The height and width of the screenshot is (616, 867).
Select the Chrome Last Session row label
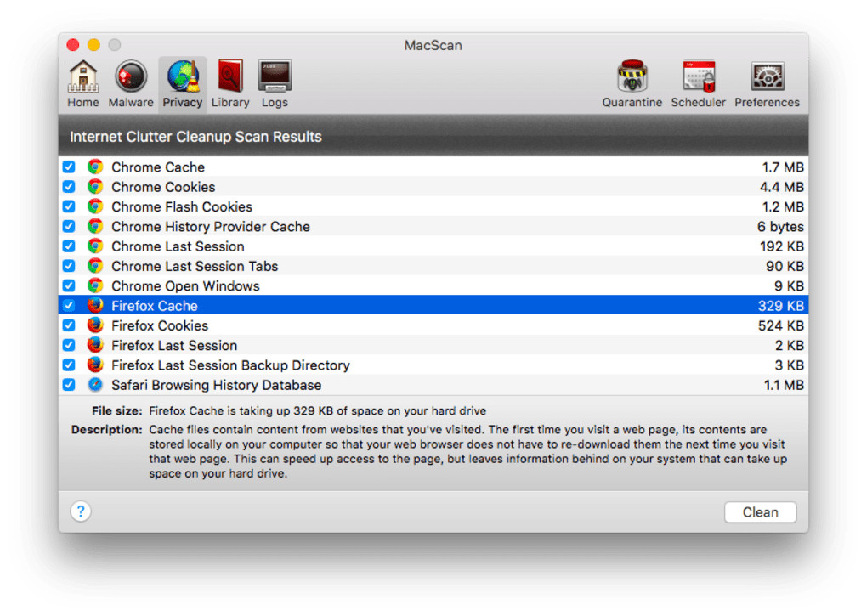coord(178,246)
